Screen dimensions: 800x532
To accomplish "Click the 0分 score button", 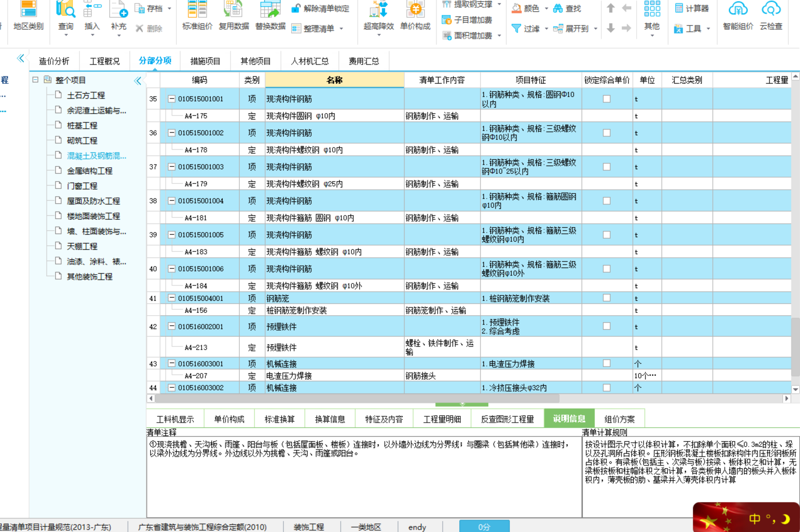I will [484, 527].
